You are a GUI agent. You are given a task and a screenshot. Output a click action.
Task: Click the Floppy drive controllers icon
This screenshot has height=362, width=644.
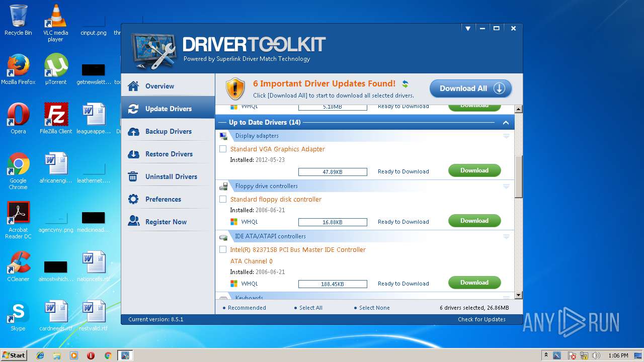pos(223,186)
